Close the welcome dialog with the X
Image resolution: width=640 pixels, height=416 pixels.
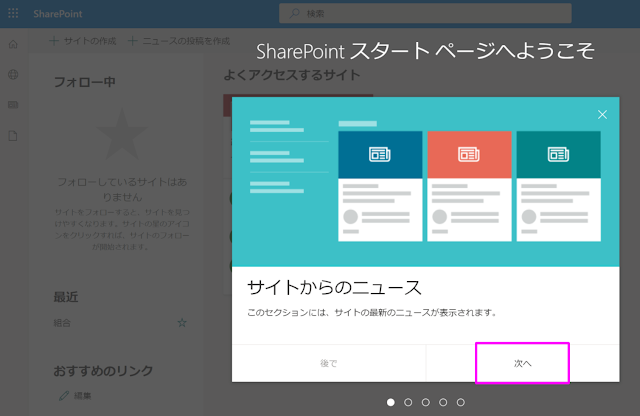602,115
